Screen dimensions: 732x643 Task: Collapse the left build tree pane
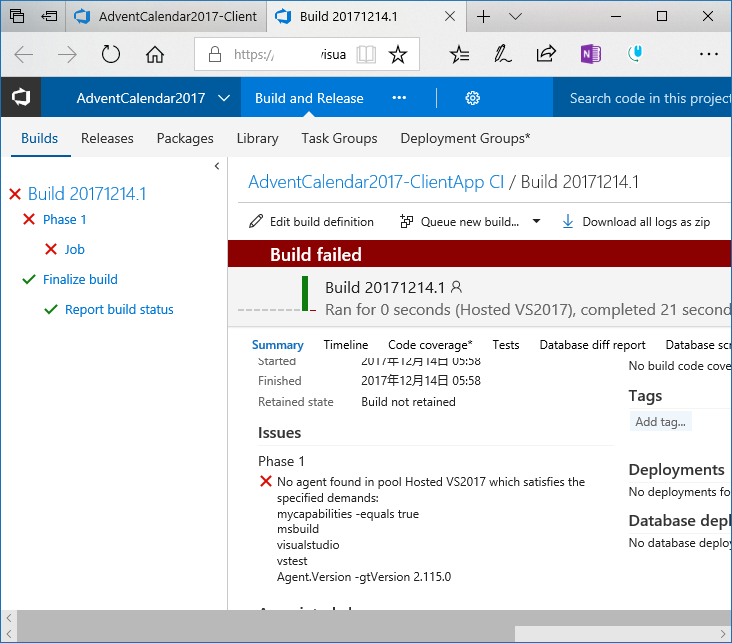(217, 166)
